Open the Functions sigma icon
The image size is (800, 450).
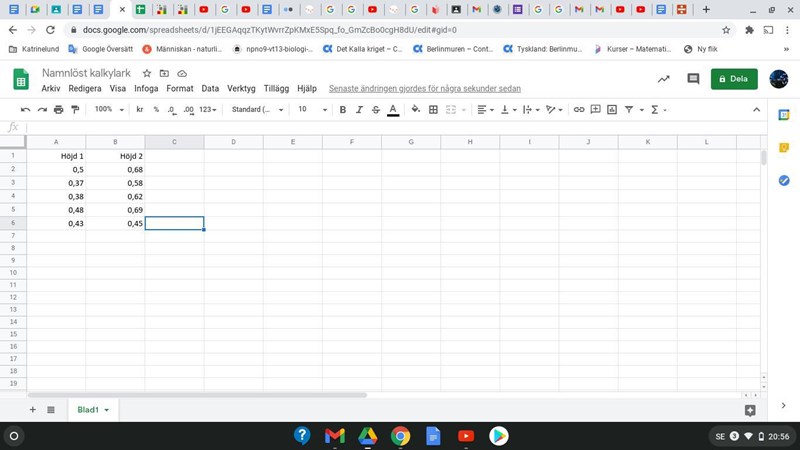click(x=655, y=109)
